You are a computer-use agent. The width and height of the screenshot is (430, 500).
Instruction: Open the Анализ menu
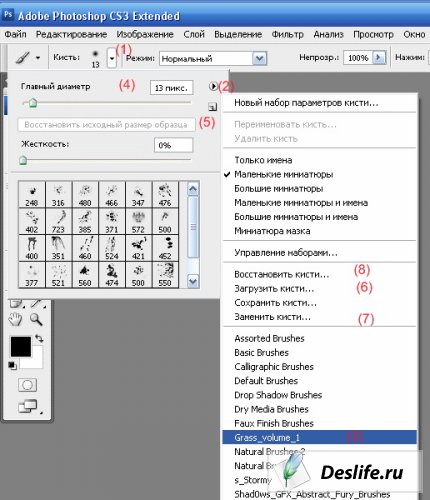point(328,34)
